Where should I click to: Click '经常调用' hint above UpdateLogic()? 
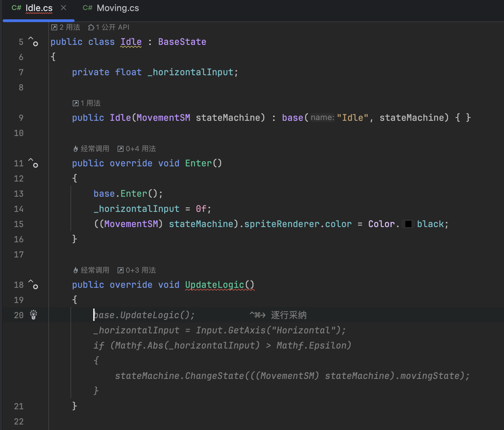tap(91, 270)
